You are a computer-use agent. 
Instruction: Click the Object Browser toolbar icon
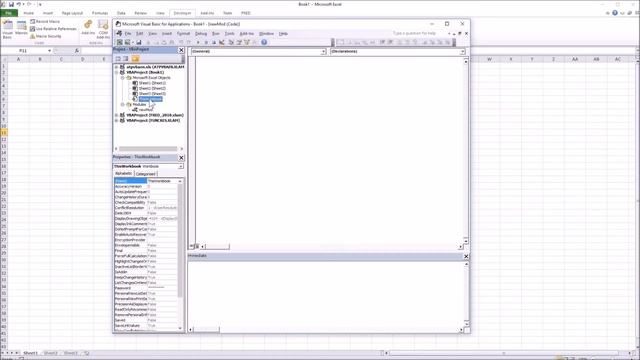pos(247,42)
